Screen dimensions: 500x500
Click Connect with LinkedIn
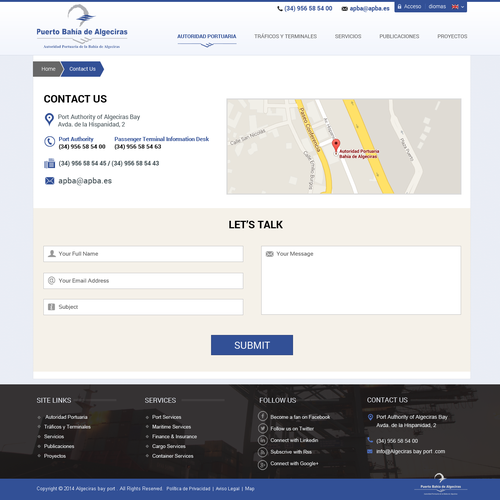click(x=294, y=440)
